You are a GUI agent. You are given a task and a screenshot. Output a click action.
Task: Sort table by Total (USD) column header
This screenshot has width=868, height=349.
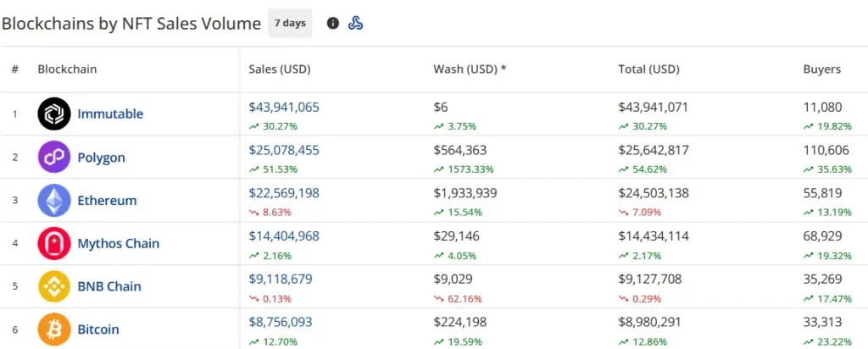(648, 69)
